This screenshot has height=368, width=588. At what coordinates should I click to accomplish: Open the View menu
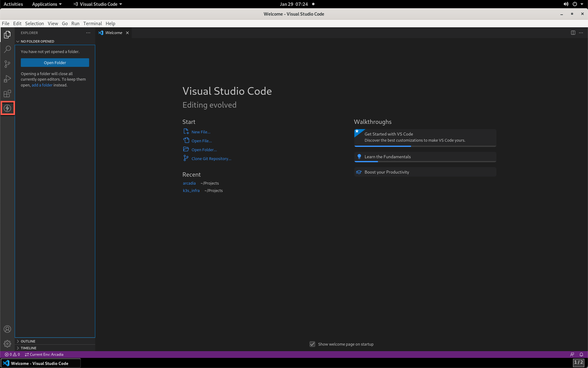click(53, 24)
